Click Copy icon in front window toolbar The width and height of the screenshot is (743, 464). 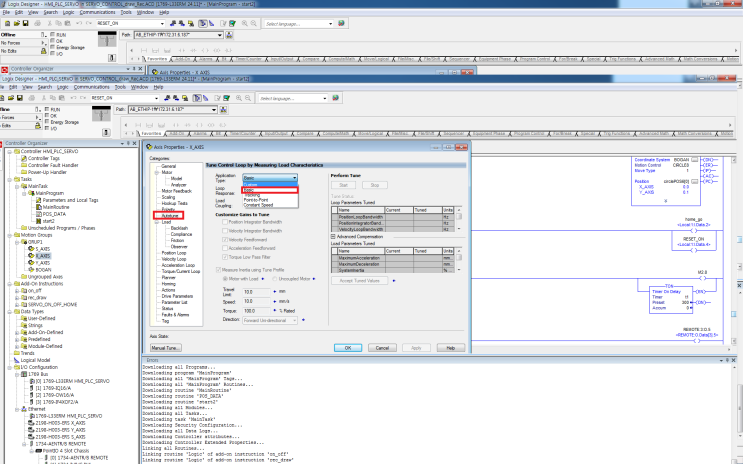53,98
